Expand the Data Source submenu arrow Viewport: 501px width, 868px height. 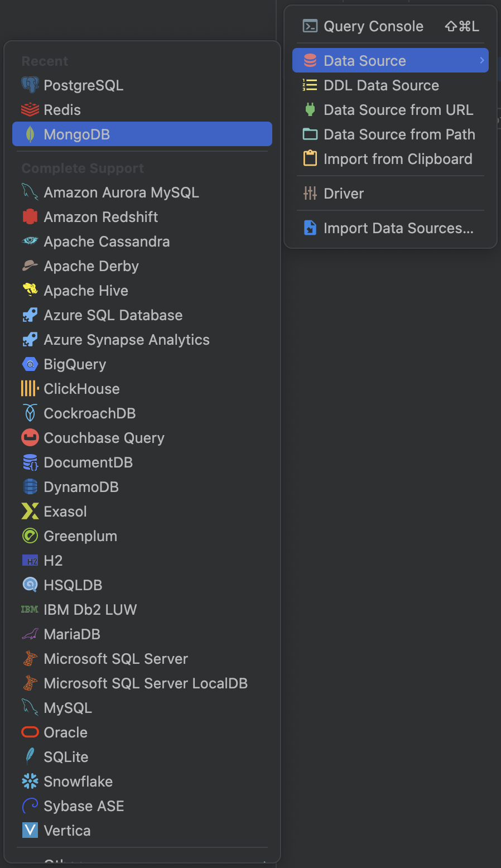pyautogui.click(x=482, y=61)
